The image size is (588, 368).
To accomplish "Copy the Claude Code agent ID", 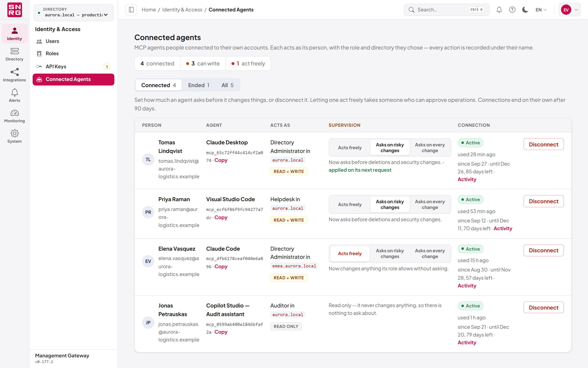I will click(x=221, y=266).
